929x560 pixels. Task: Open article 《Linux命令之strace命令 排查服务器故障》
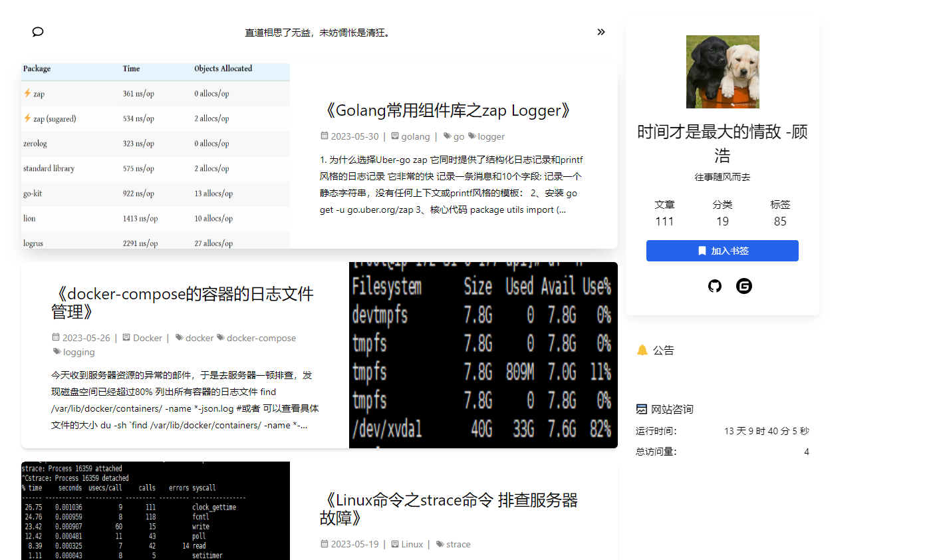point(449,508)
